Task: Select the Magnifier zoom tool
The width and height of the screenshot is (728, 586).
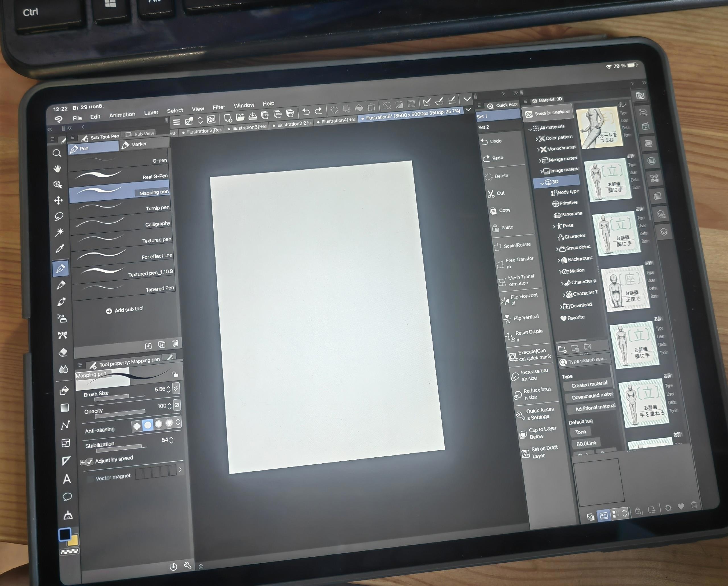Action: click(57, 153)
